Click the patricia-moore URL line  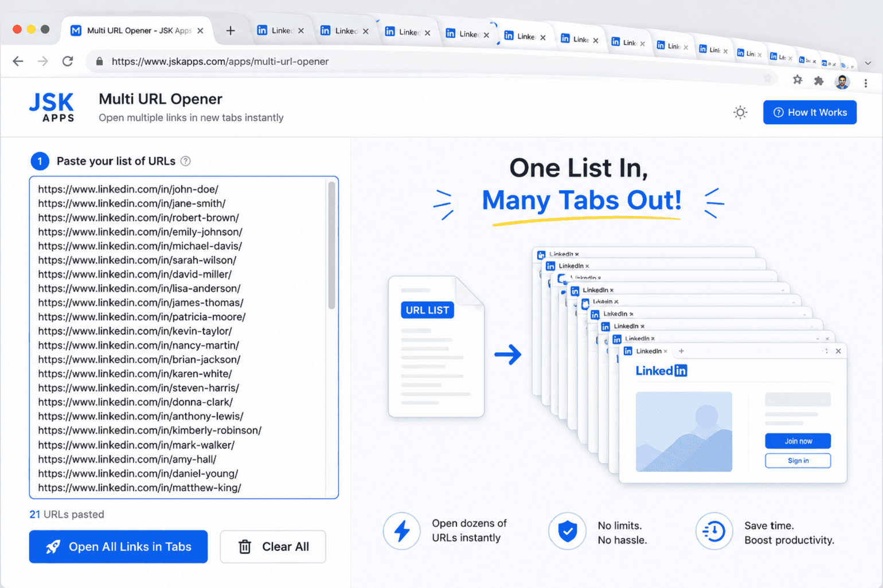(142, 317)
